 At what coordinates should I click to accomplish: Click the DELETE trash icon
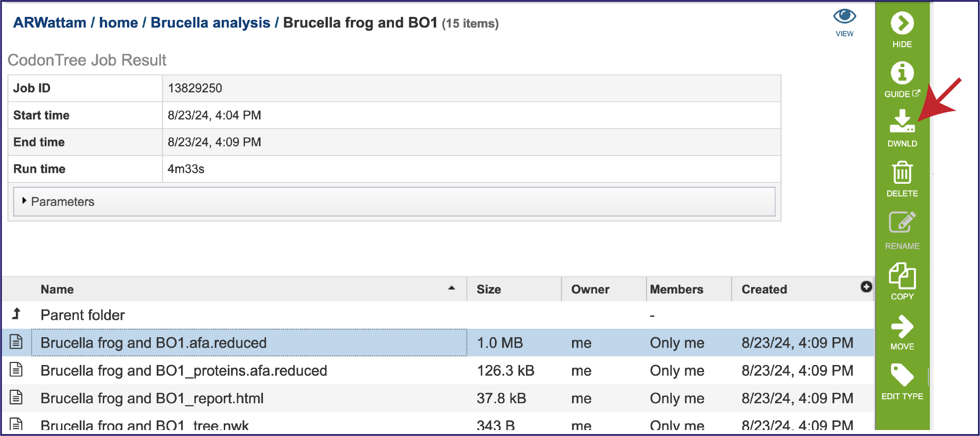pyautogui.click(x=902, y=173)
